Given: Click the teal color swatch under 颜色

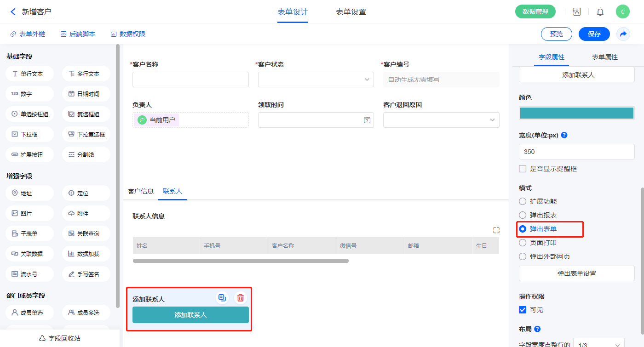Looking at the screenshot, I should click(x=576, y=113).
